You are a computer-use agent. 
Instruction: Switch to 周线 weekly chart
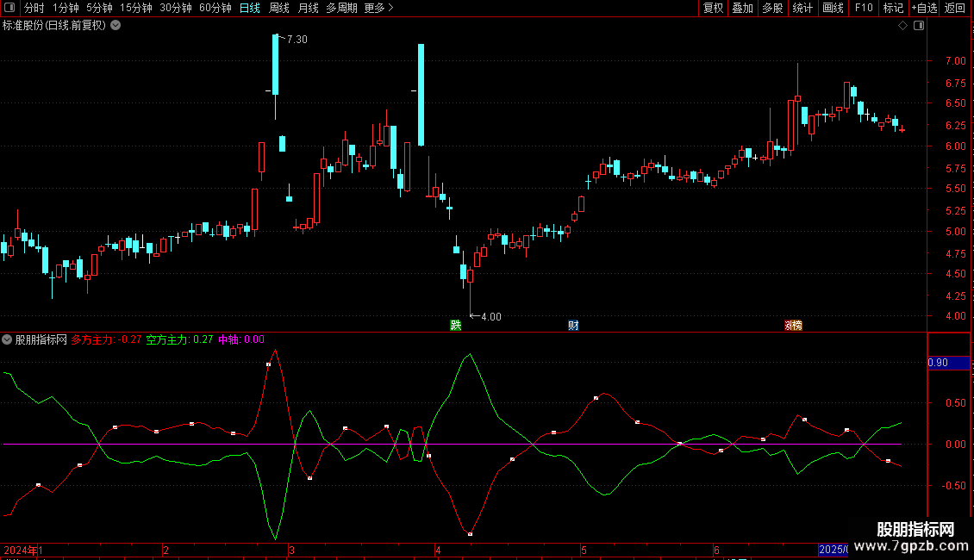pos(279,8)
